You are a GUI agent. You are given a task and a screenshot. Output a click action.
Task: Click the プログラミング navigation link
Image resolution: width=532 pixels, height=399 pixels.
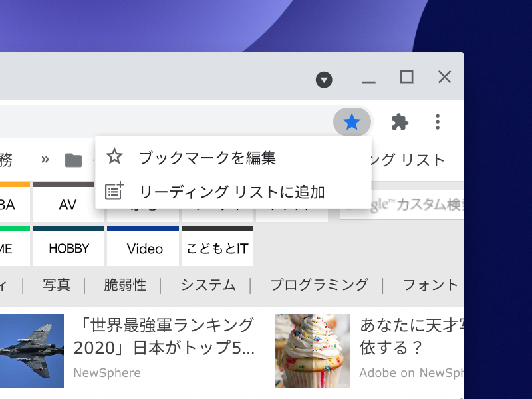click(320, 285)
